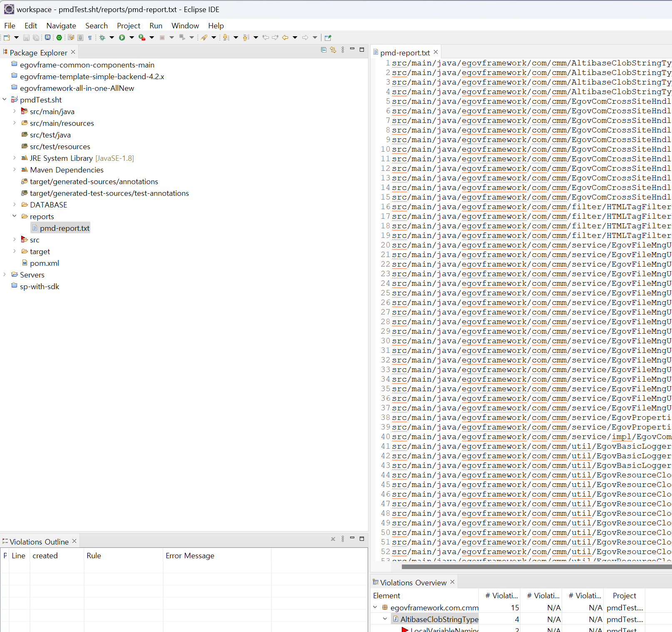The width and height of the screenshot is (672, 632).
Task: Collapse egovframework.com.cmm in Violations Overview
Action: (375, 607)
